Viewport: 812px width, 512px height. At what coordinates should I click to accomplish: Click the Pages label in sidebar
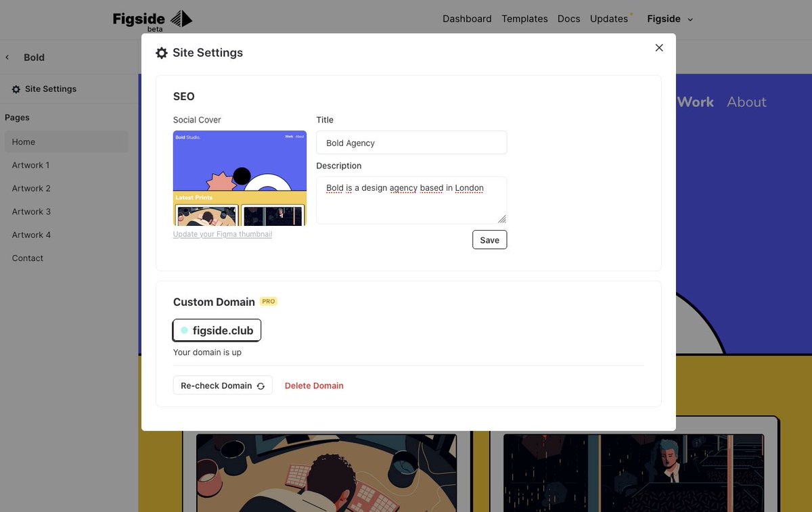(17, 118)
